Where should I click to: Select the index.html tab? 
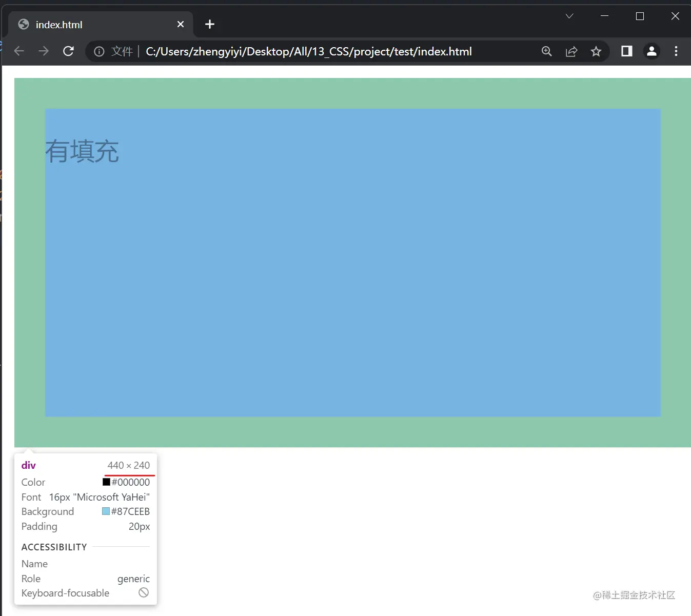[101, 24]
